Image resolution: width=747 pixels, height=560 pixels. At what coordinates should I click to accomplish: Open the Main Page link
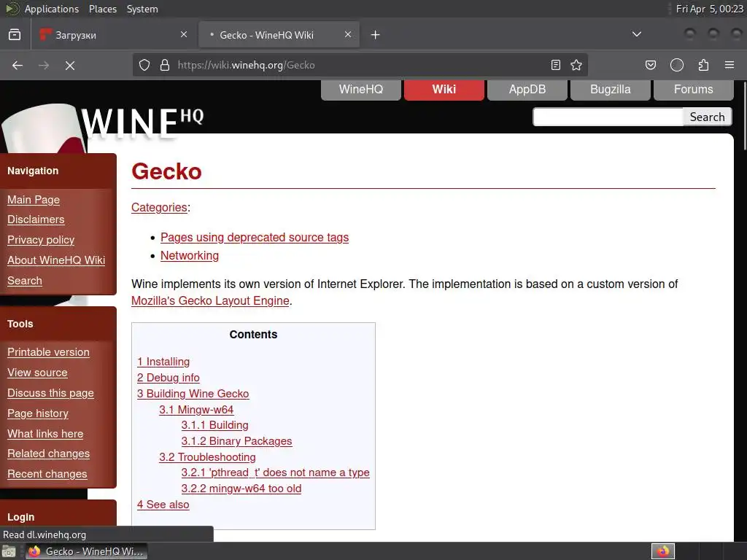[x=34, y=200]
